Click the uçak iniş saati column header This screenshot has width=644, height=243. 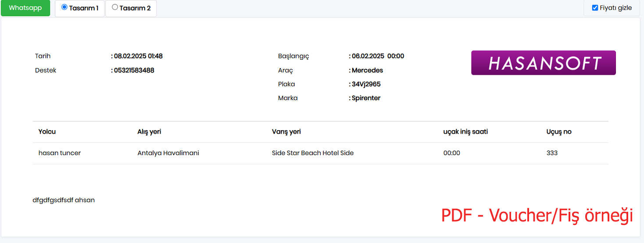click(465, 132)
